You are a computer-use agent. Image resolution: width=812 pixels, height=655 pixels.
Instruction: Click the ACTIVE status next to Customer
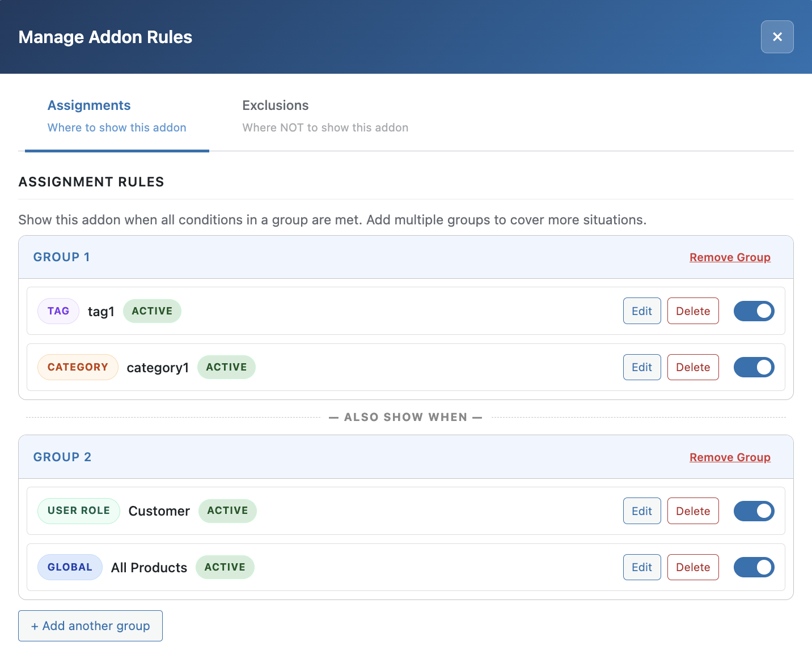(x=227, y=511)
